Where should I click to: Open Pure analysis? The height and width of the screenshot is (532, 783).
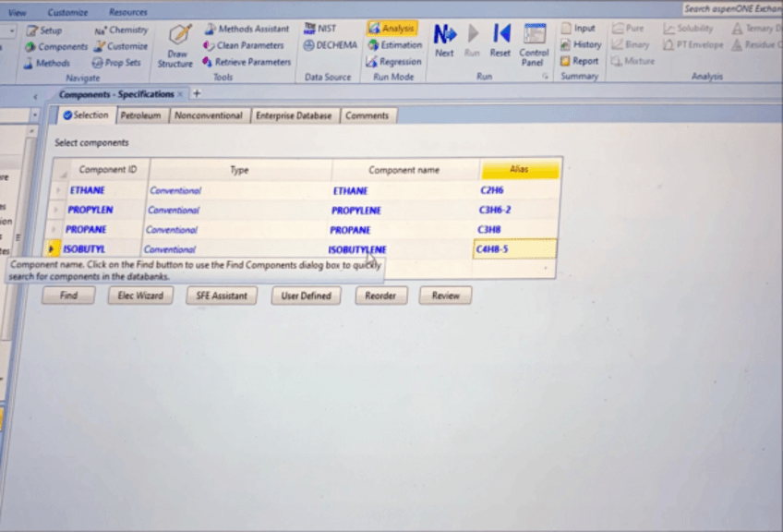click(628, 29)
